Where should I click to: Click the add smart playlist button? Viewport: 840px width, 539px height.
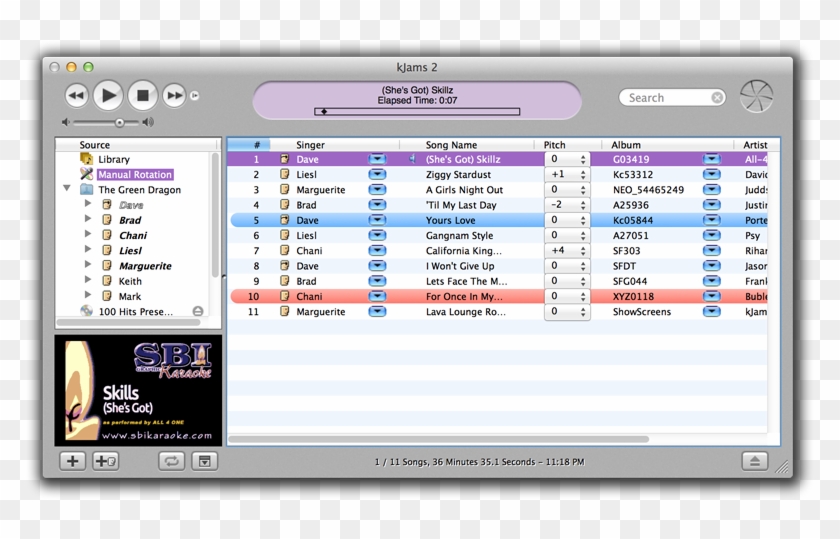coord(105,461)
